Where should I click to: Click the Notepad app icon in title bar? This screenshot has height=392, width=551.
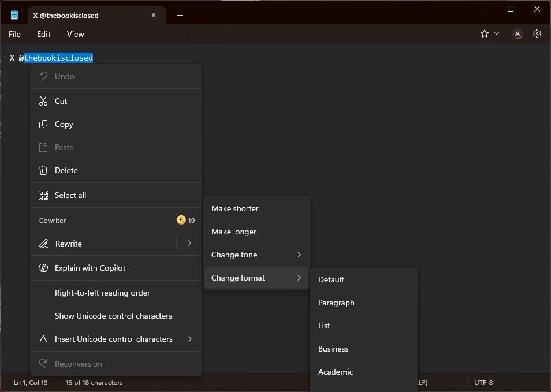pos(14,15)
